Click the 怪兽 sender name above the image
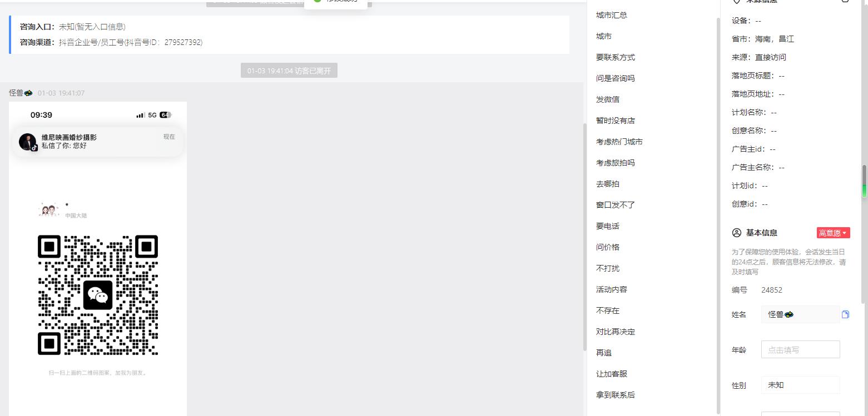This screenshot has width=868, height=416. [21, 93]
